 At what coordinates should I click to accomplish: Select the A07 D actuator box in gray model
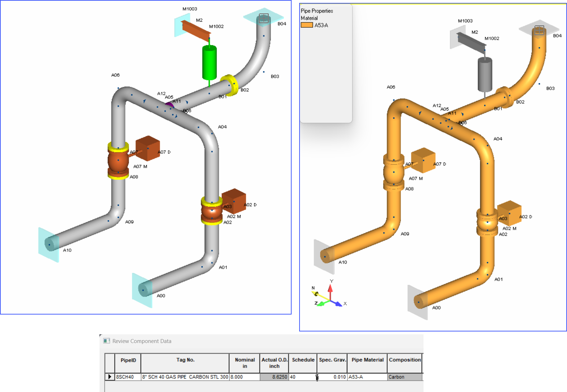coord(148,148)
